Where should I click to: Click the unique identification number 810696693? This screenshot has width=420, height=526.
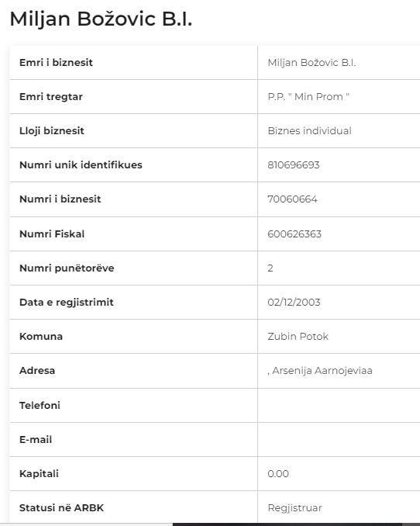[x=293, y=165]
